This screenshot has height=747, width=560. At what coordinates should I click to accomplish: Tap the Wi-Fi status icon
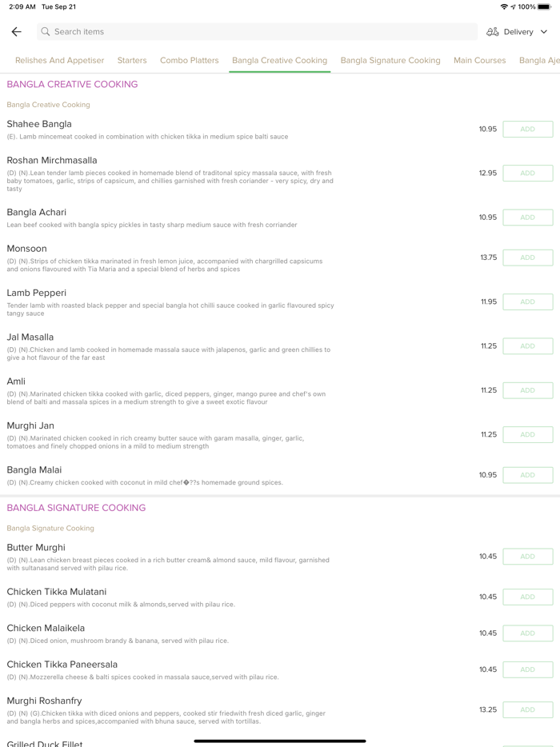tap(503, 6)
